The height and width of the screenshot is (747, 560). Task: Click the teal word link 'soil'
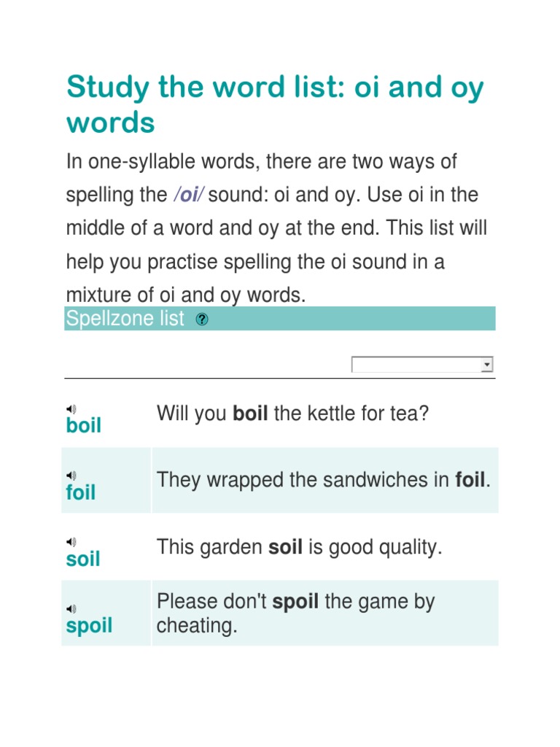click(83, 560)
